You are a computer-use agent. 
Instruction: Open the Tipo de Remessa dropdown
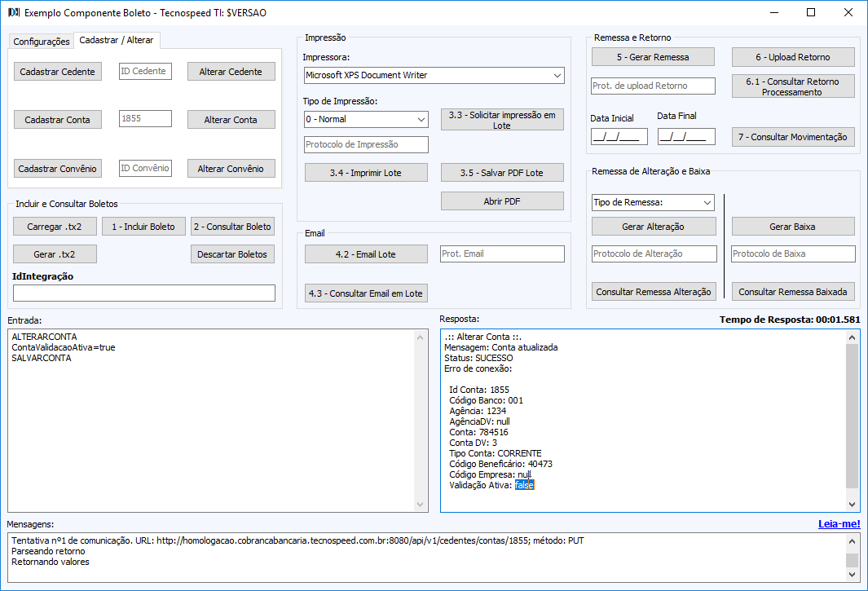(x=653, y=202)
